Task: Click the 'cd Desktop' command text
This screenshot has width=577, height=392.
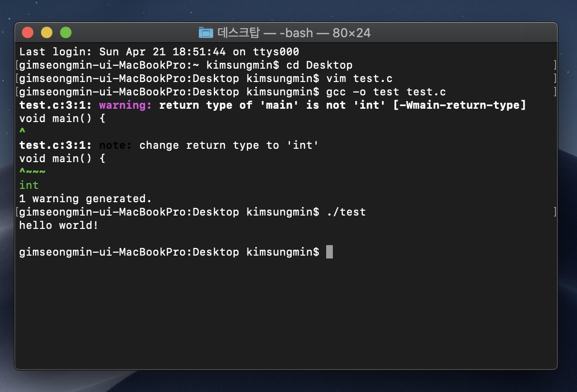Action: pyautogui.click(x=319, y=65)
